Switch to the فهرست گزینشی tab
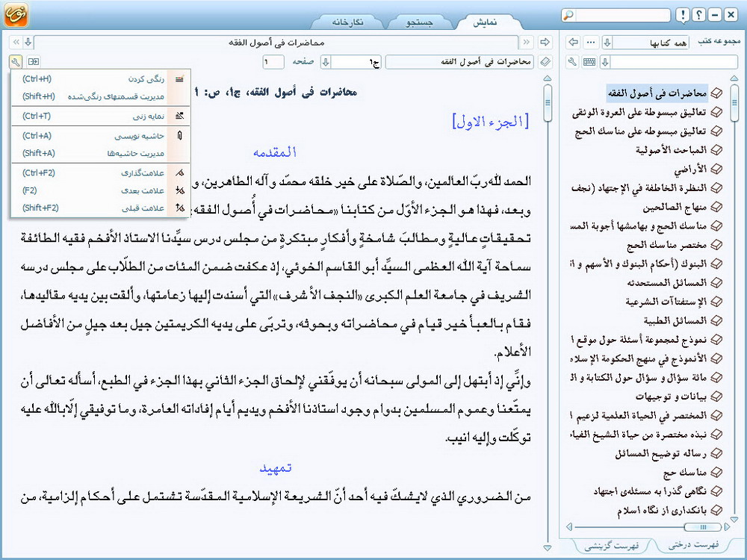 612,545
